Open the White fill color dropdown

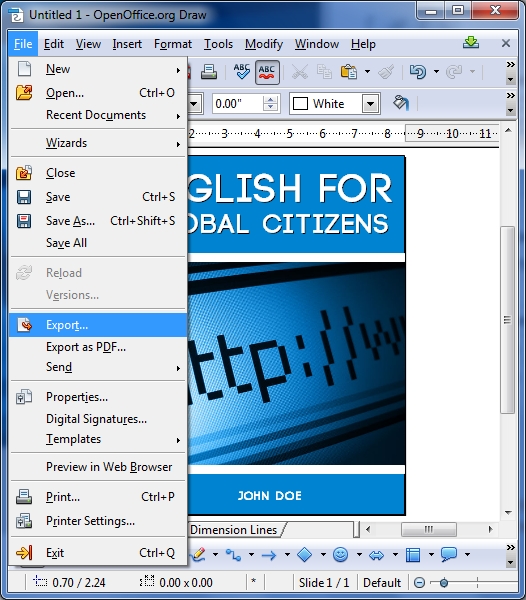370,104
